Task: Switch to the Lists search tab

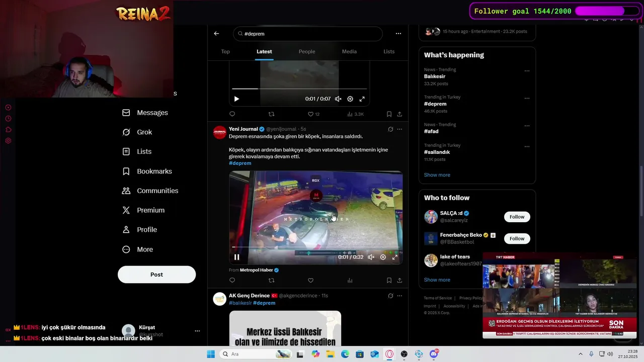Action: [x=389, y=51]
